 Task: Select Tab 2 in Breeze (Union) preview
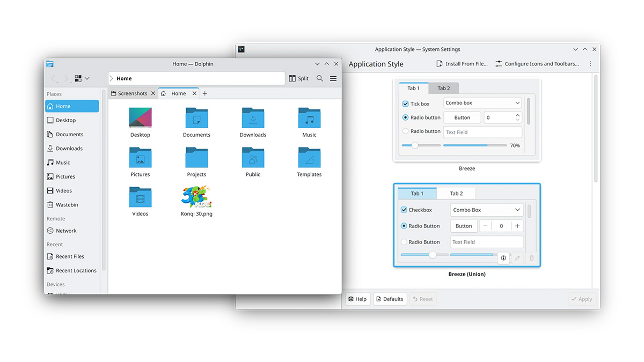(456, 194)
